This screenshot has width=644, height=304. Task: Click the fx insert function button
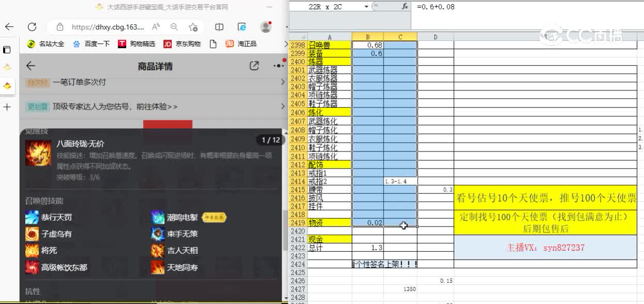[x=405, y=7]
